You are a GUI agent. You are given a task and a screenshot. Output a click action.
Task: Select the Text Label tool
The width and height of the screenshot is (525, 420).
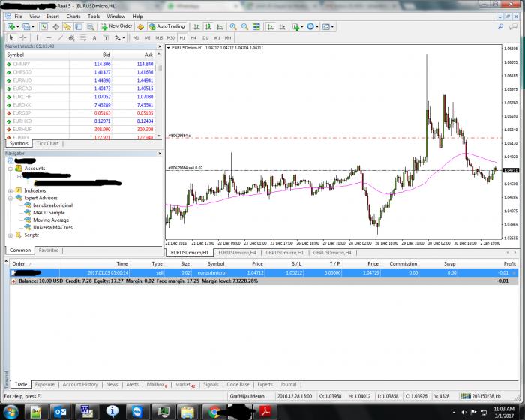tap(106, 37)
